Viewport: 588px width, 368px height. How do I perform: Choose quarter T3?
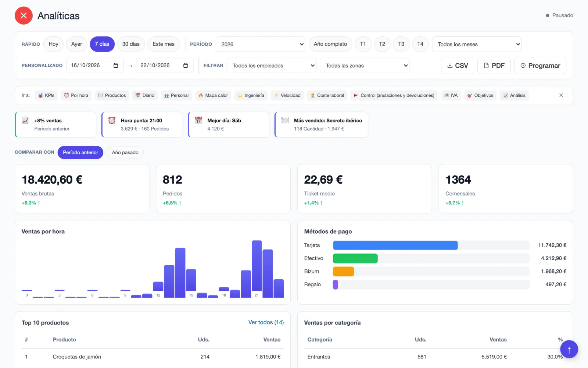point(401,44)
